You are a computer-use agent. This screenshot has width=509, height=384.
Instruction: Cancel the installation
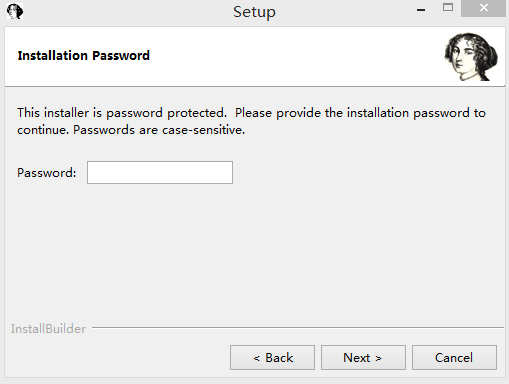click(454, 358)
